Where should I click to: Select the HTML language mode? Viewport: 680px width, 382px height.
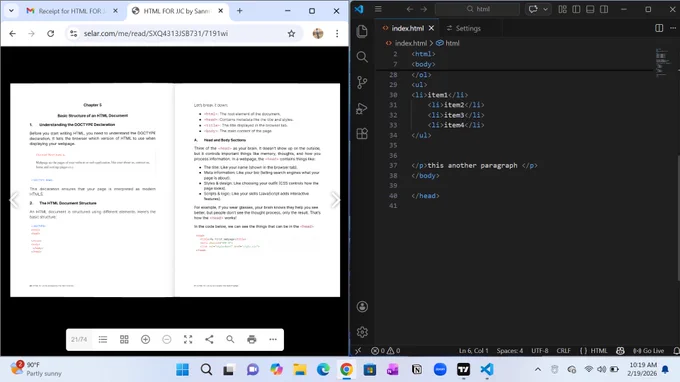coord(594,351)
